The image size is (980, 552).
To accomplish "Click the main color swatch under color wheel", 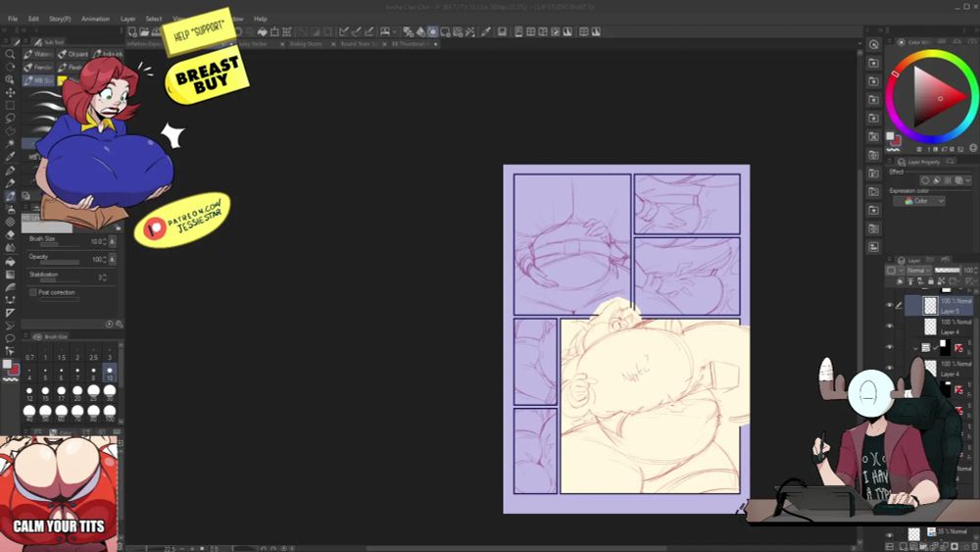I will [890, 136].
